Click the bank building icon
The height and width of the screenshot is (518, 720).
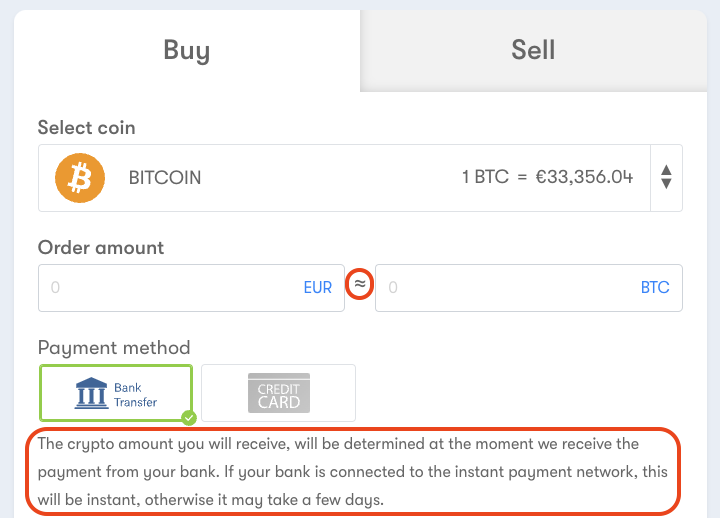coord(91,393)
